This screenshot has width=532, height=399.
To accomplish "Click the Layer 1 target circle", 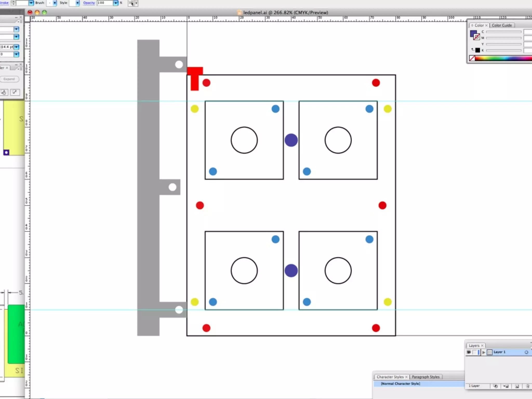I will pos(526,352).
